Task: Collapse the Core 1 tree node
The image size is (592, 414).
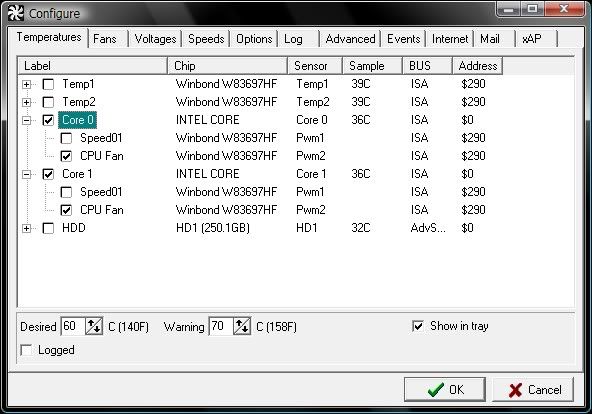Action: 26,174
